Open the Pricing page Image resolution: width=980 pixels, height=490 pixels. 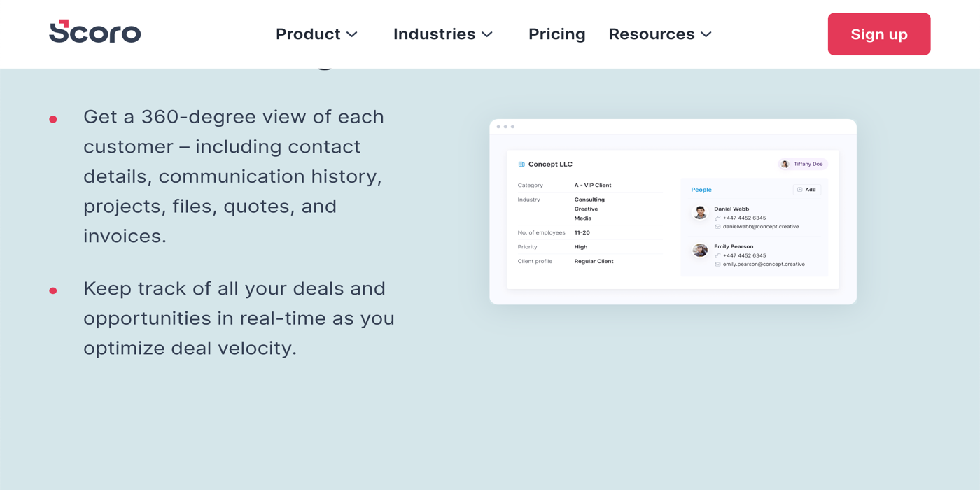click(556, 34)
